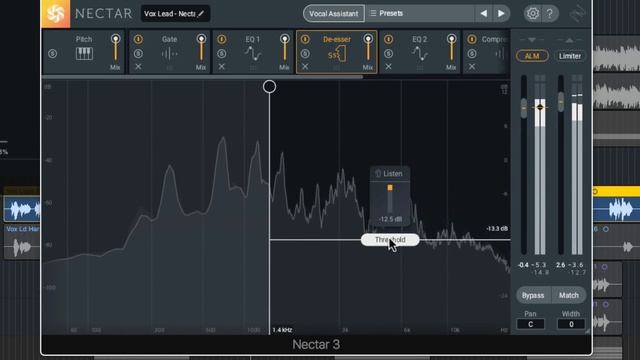The image size is (640, 360).
Task: Solo the Gate module
Action: (x=138, y=53)
